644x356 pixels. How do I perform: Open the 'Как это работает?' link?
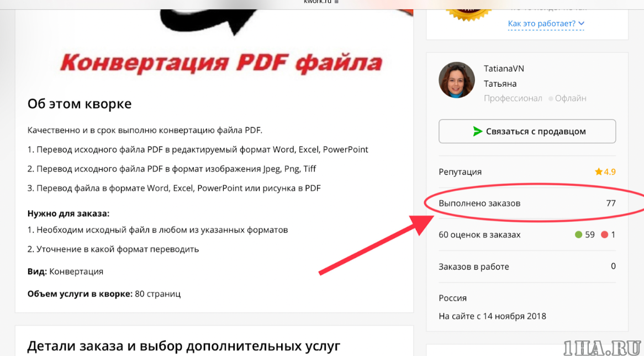pos(542,23)
